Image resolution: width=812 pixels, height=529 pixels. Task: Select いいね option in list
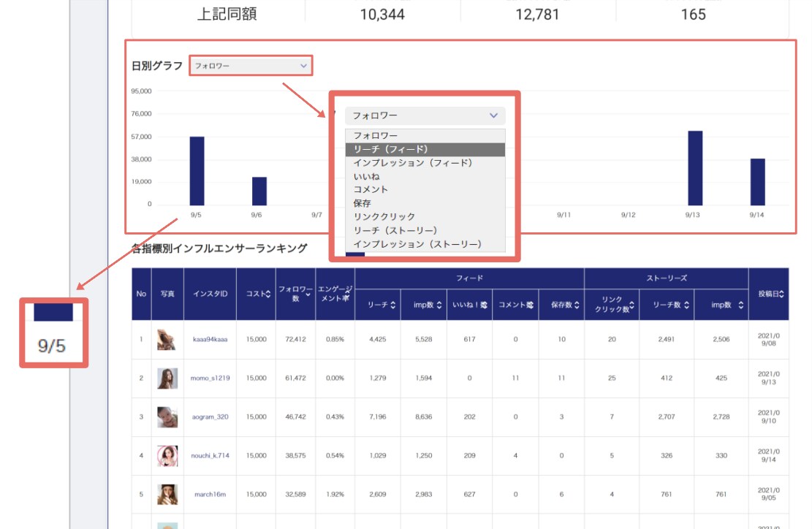tap(425, 177)
